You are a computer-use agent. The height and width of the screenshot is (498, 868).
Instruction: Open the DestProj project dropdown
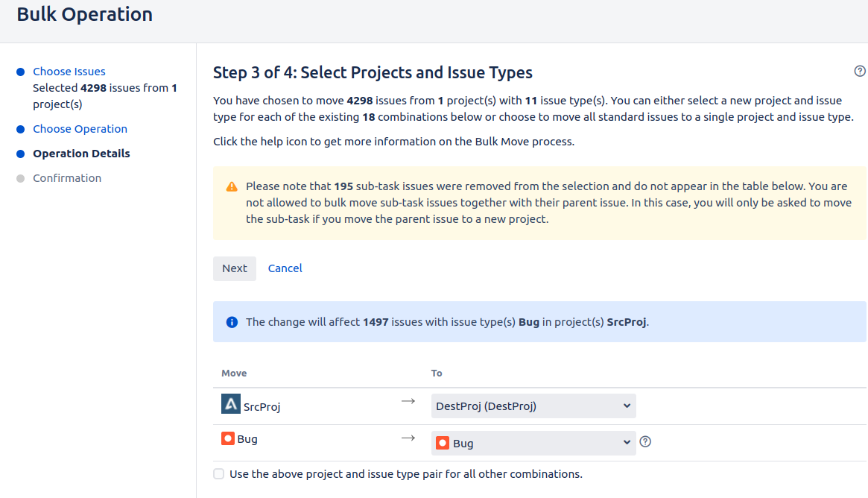[533, 406]
